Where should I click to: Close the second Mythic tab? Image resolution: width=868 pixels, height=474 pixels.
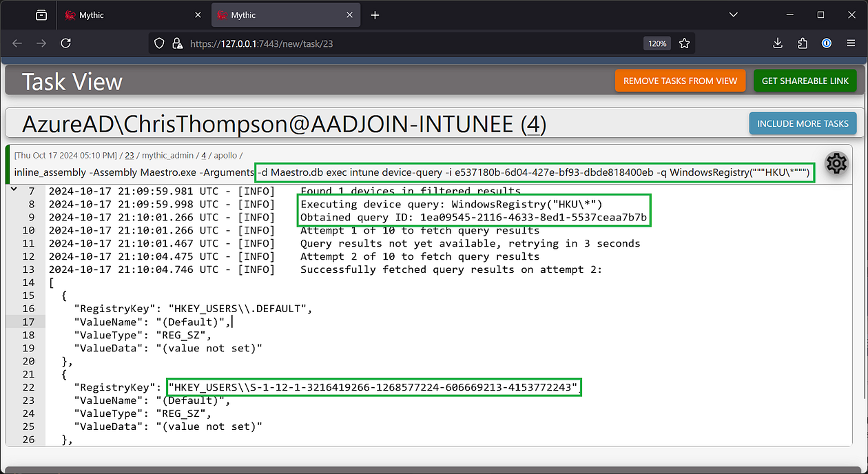351,15
